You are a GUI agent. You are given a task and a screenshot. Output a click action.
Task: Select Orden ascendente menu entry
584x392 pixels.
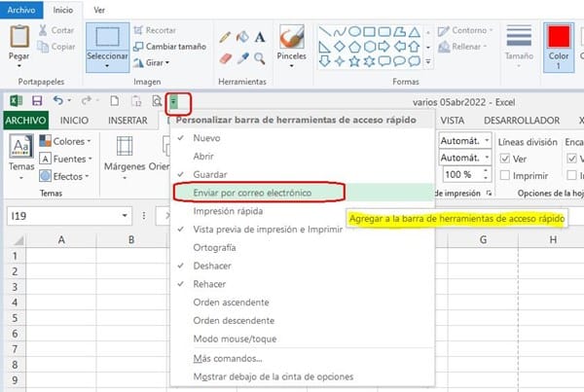coord(302,303)
